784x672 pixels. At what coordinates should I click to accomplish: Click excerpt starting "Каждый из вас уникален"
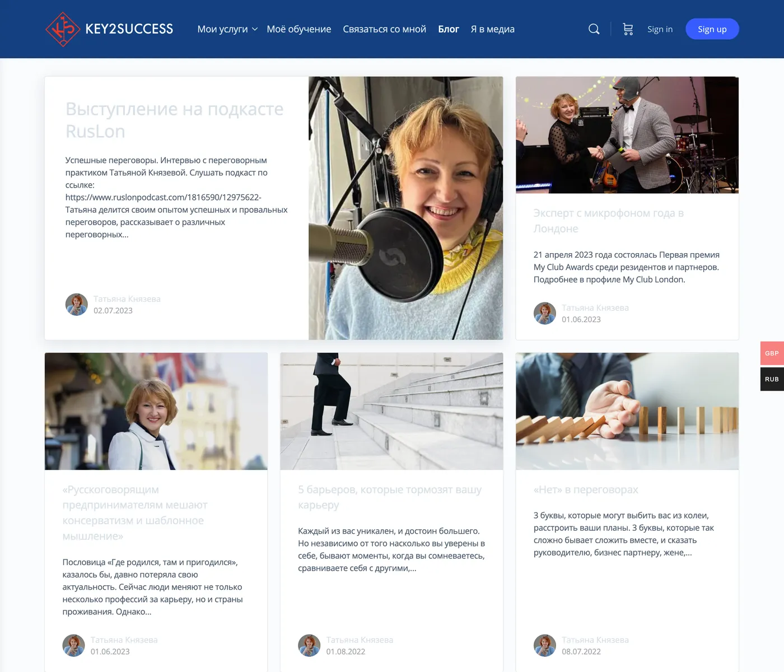(391, 549)
